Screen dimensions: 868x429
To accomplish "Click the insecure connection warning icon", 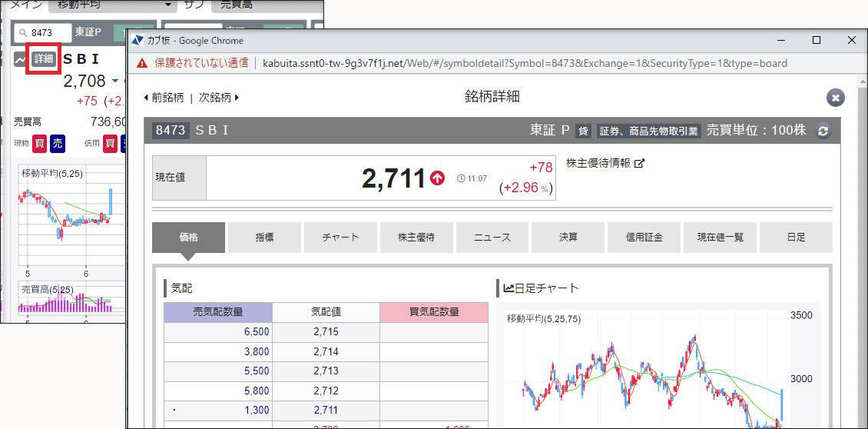I will tap(141, 63).
